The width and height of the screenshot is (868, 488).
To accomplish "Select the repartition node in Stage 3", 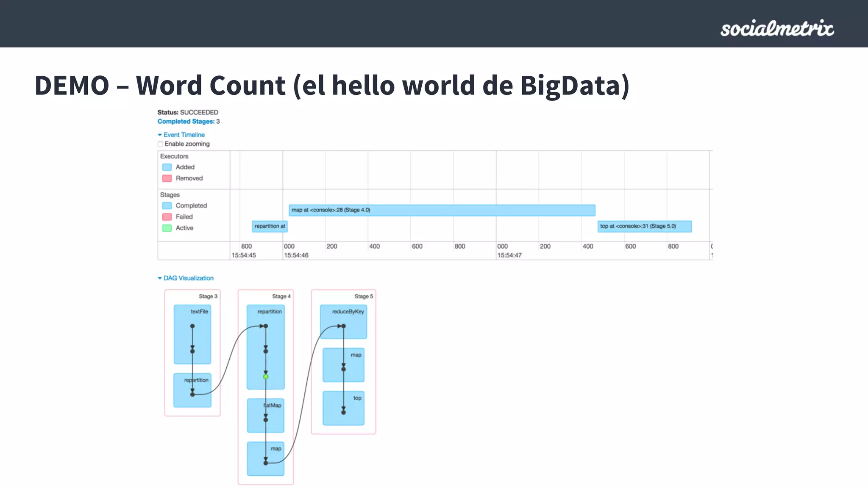I will [x=192, y=390].
